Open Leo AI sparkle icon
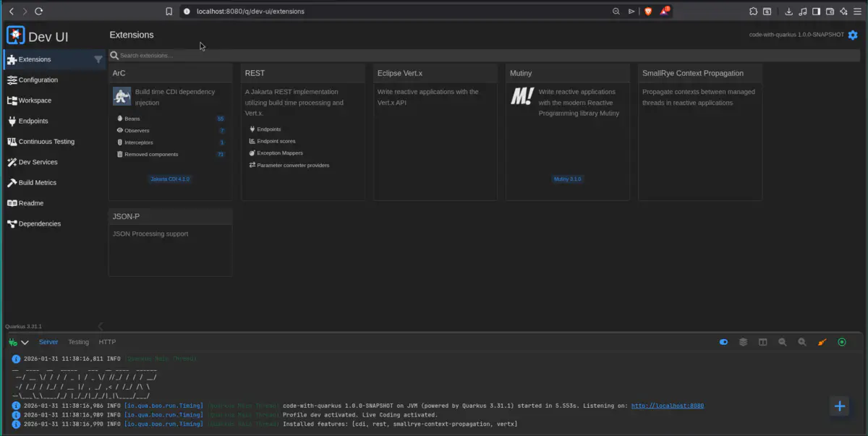The height and width of the screenshot is (436, 868). click(843, 12)
